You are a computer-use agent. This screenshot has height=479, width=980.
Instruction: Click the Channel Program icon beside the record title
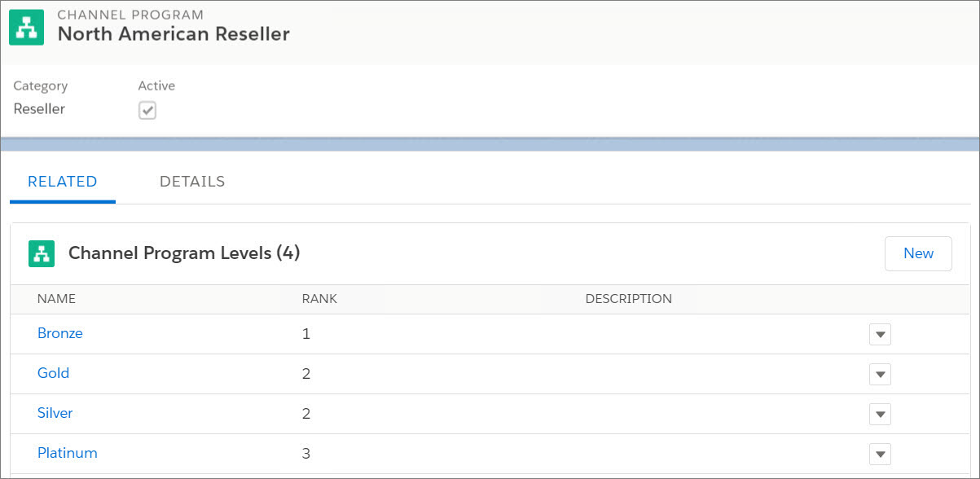click(26, 28)
